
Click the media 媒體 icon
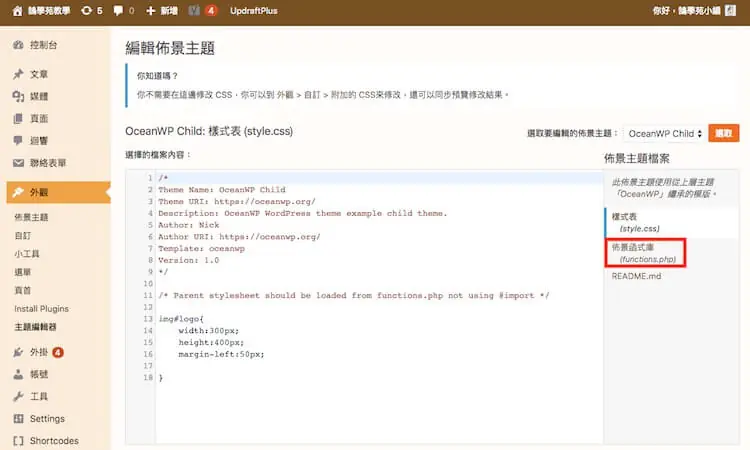tap(18, 97)
